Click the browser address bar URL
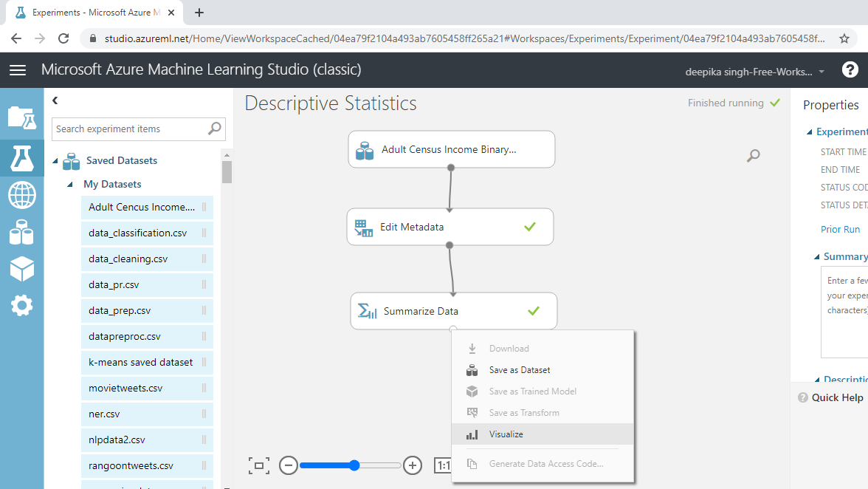The width and height of the screenshot is (868, 489). (464, 38)
